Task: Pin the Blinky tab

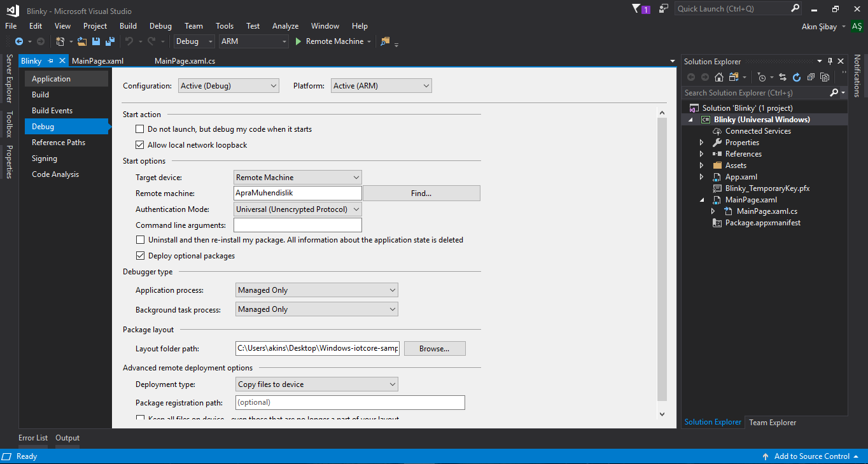Action: 51,61
